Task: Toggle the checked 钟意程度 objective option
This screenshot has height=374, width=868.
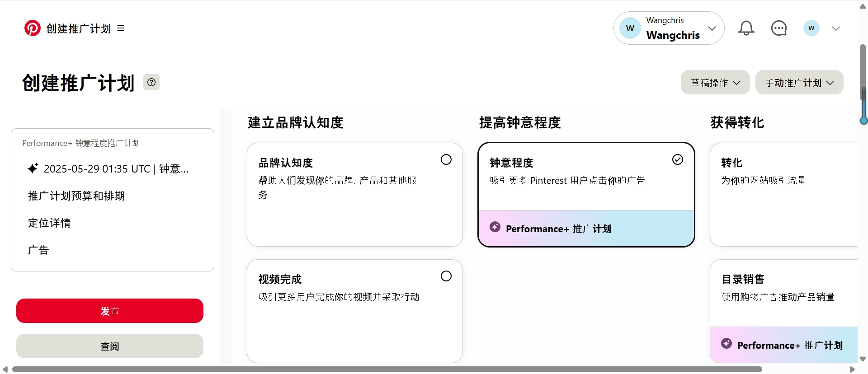Action: (x=677, y=159)
